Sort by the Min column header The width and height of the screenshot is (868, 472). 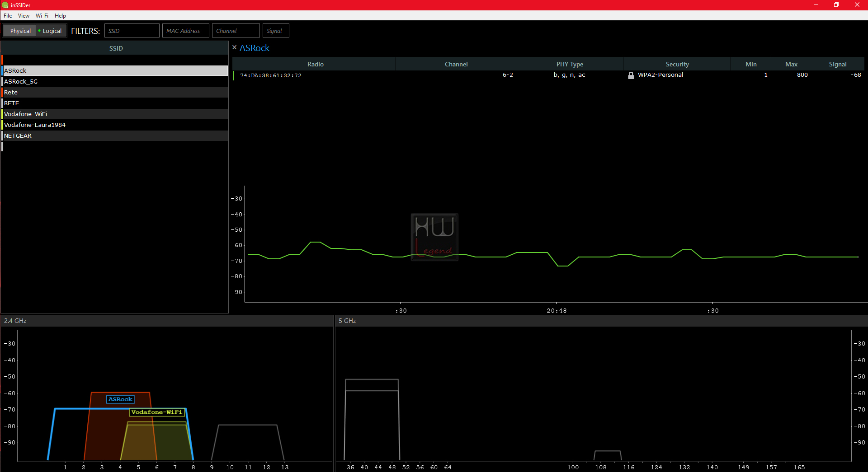pos(751,64)
